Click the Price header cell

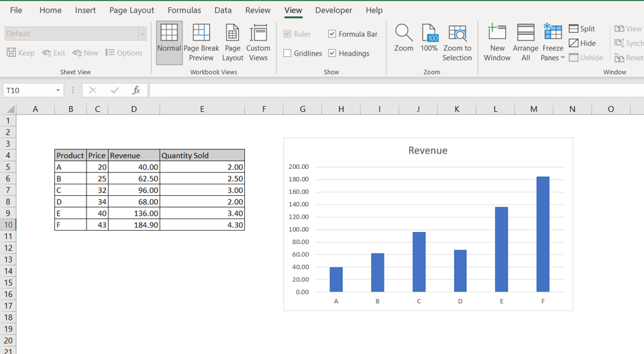click(x=97, y=156)
